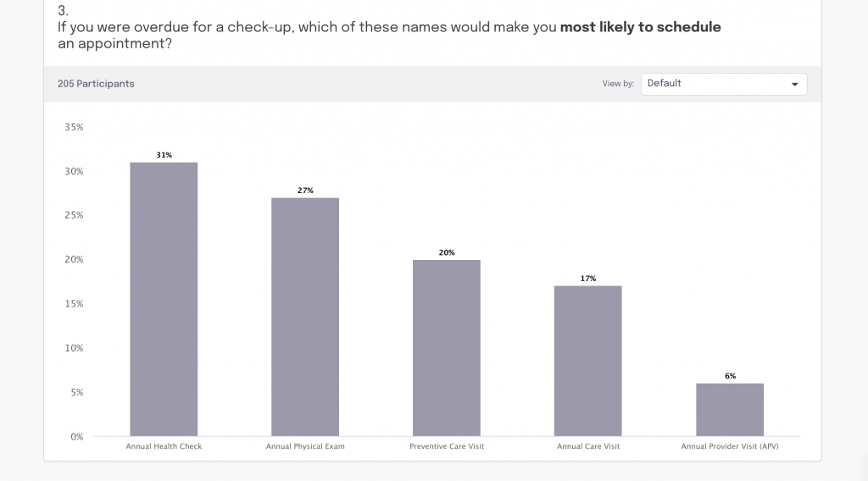Click the Annual Health Check bar

point(164,299)
